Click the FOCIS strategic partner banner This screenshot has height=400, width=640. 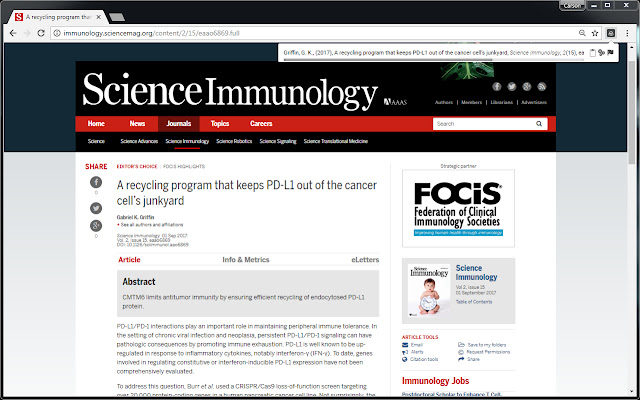458,209
